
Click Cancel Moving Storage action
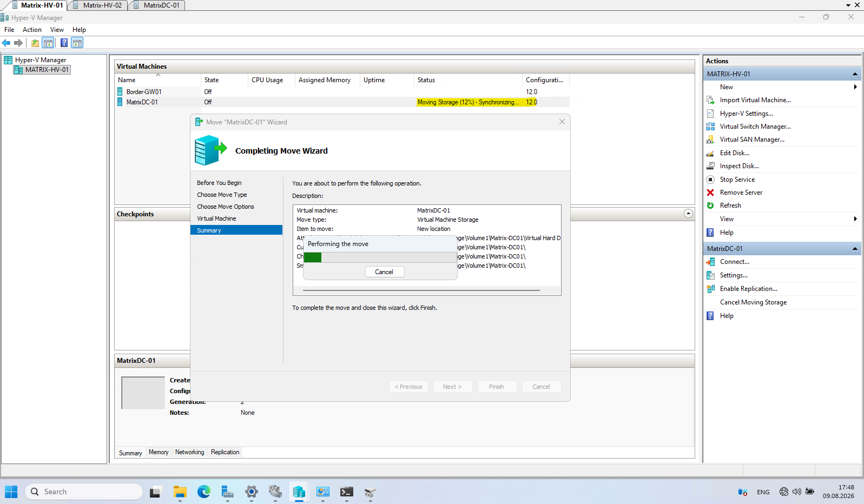pyautogui.click(x=753, y=302)
